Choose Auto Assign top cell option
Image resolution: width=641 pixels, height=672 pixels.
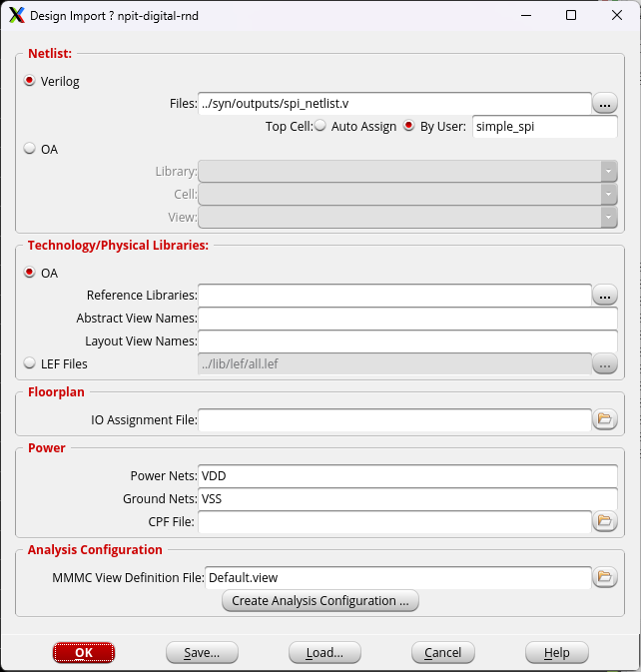pyautogui.click(x=320, y=126)
